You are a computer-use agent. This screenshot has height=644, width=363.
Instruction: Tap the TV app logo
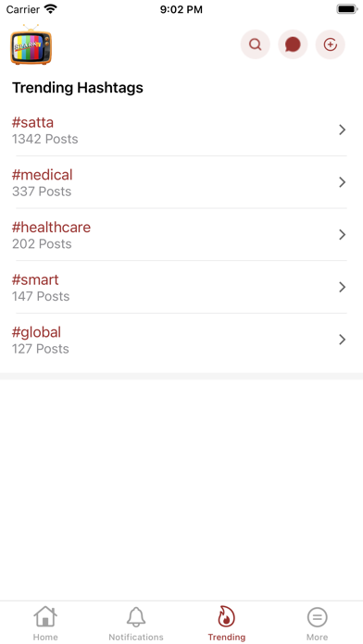[31, 44]
